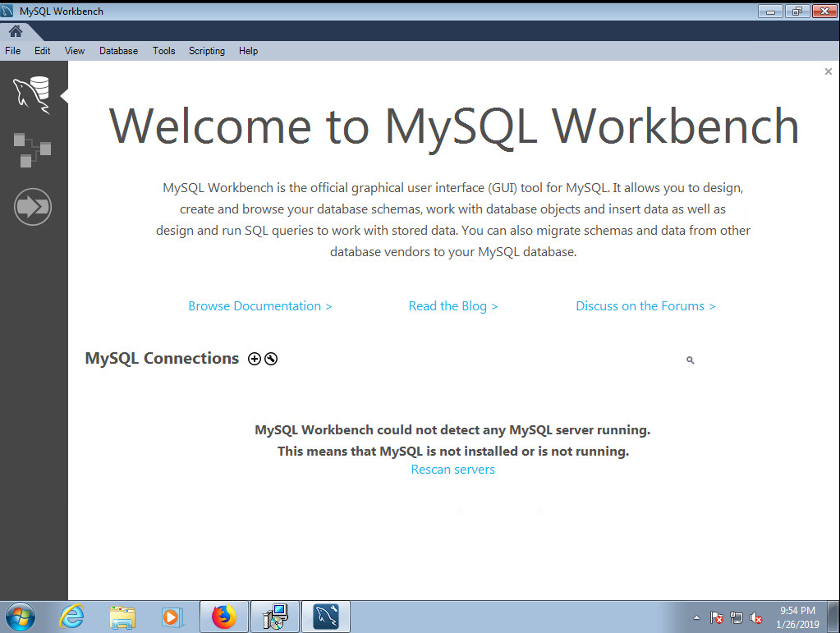Select the MySQL connections dolphin sidebar icon
This screenshot has height=633, width=840.
pyautogui.click(x=32, y=94)
